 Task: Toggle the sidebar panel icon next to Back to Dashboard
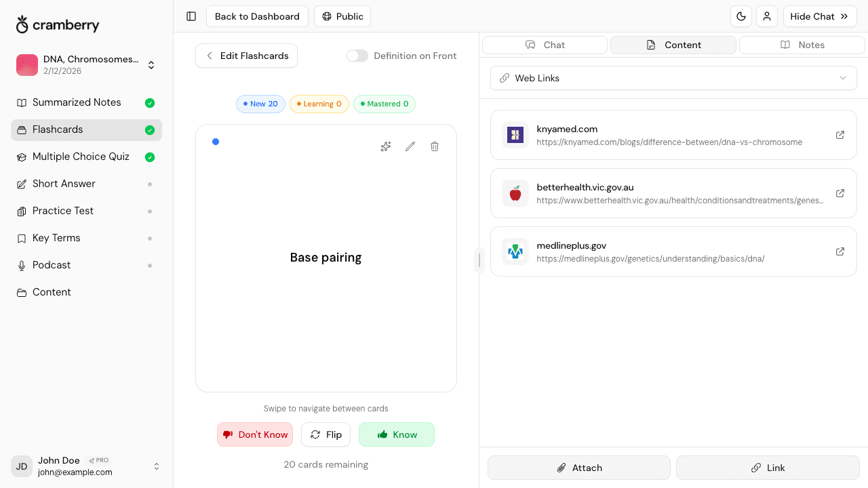tap(191, 16)
